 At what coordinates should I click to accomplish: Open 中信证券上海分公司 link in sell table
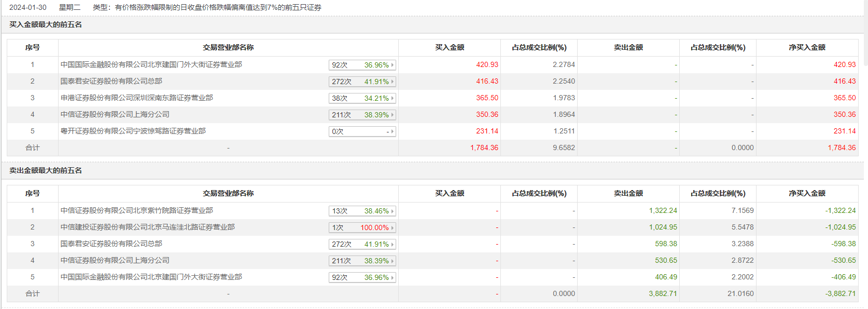click(x=115, y=261)
